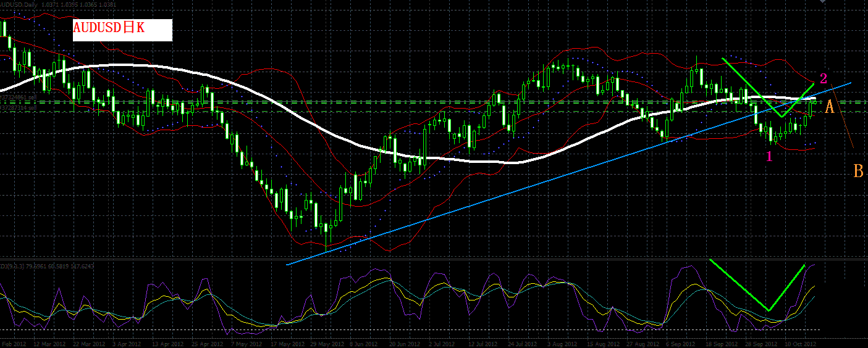Screen dimensions: 868x348
Task: Click the 28 Sep 2012 date label
Action: (762, 344)
